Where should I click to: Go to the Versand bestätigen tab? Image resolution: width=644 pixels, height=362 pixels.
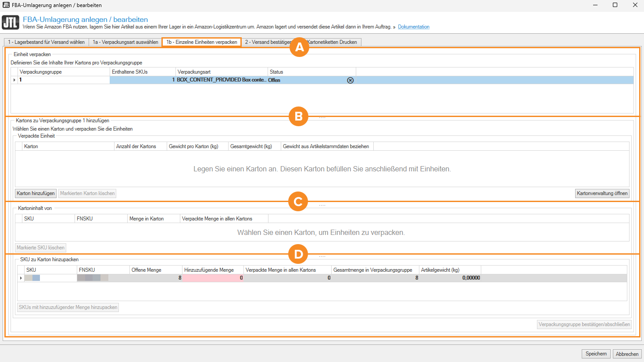click(268, 42)
